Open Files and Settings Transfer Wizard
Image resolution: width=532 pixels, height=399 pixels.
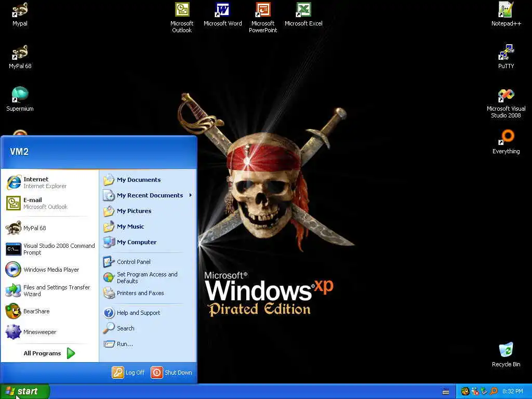click(x=50, y=290)
